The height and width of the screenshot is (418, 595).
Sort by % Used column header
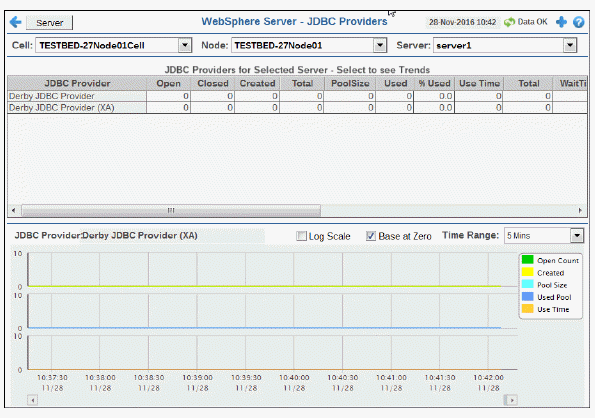434,83
